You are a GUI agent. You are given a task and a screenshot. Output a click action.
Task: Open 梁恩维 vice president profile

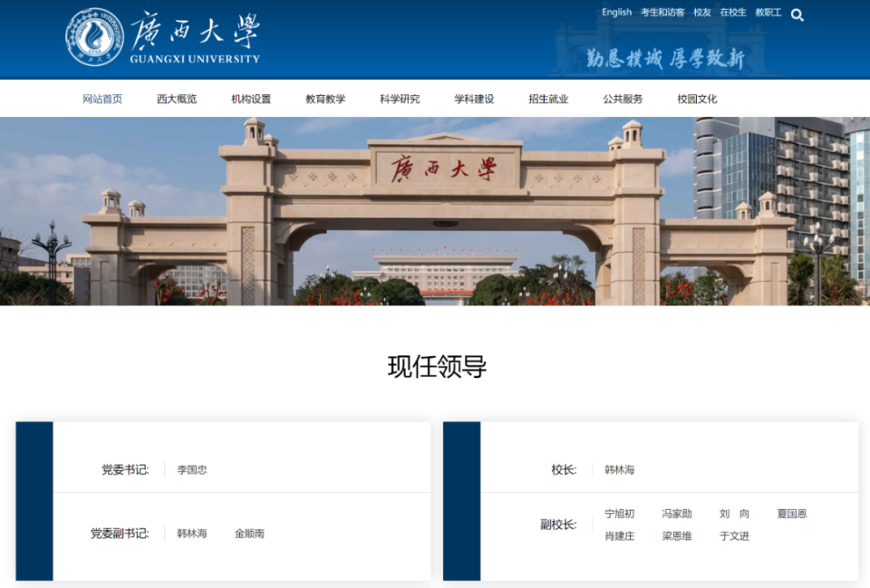(x=677, y=535)
